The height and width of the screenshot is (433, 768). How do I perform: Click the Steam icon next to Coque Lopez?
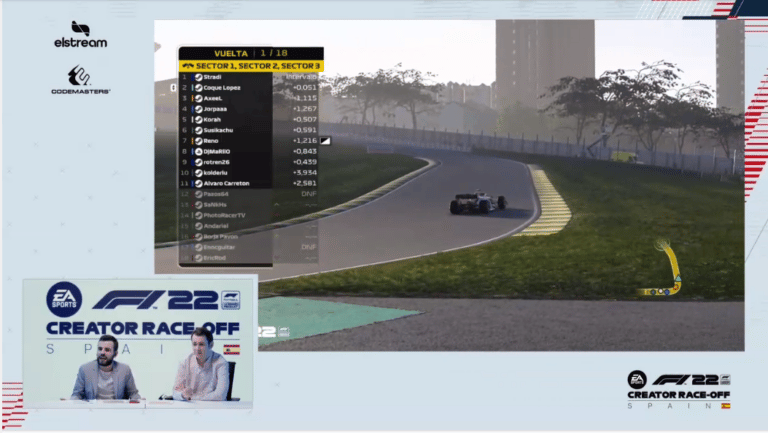click(199, 88)
